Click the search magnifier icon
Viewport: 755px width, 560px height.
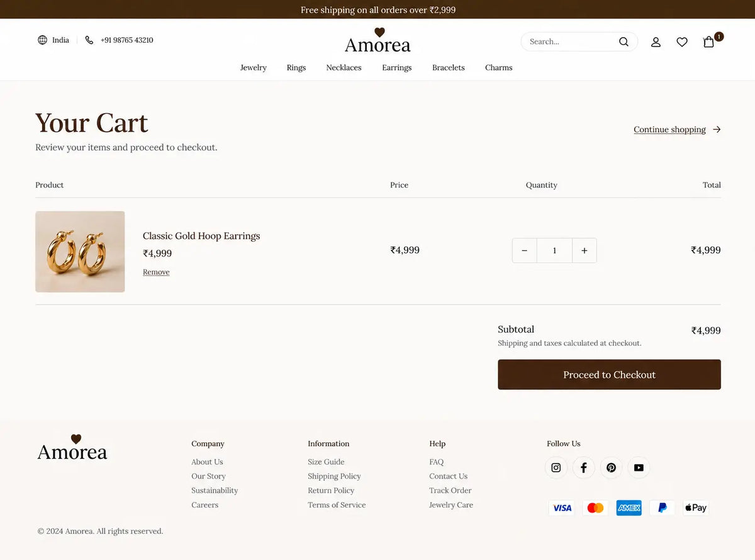point(624,42)
